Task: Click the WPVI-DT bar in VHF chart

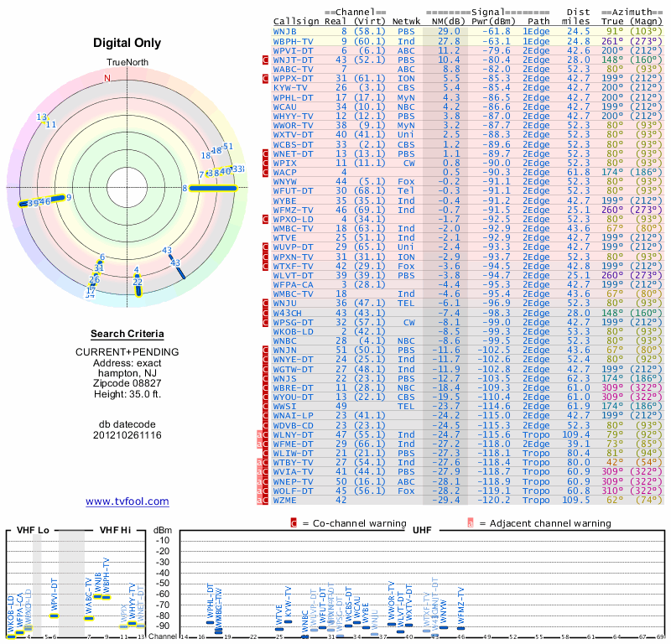Action: tap(55, 615)
